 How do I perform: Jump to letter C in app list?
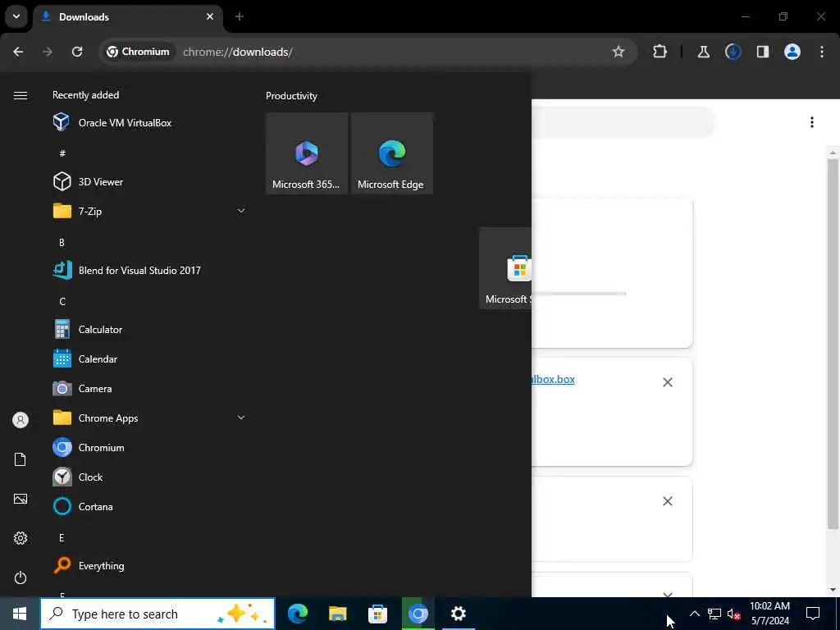coord(62,301)
